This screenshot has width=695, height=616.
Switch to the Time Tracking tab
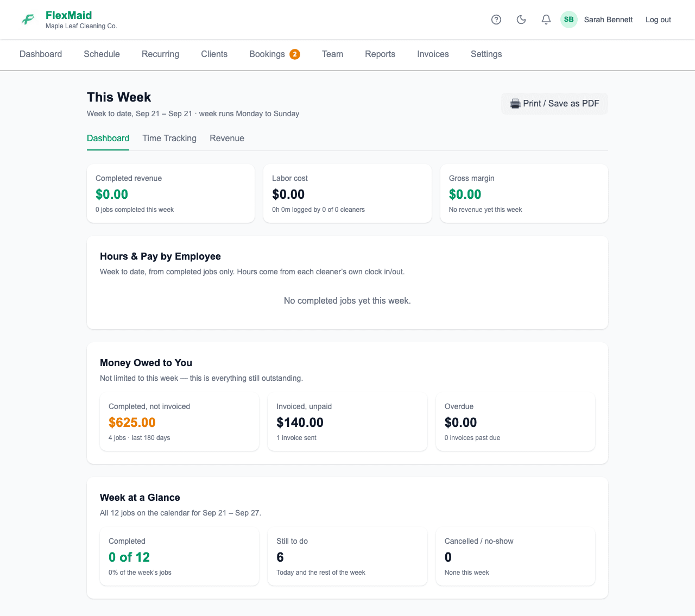coord(169,139)
